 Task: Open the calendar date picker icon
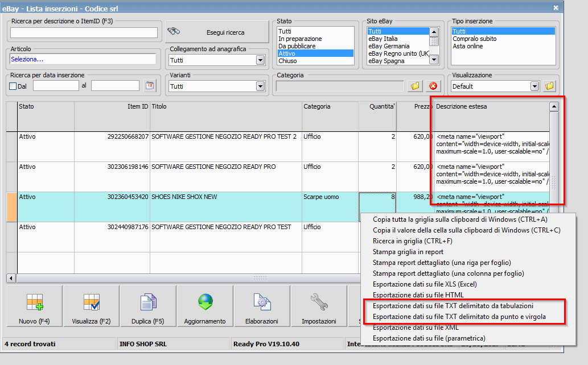tap(150, 86)
